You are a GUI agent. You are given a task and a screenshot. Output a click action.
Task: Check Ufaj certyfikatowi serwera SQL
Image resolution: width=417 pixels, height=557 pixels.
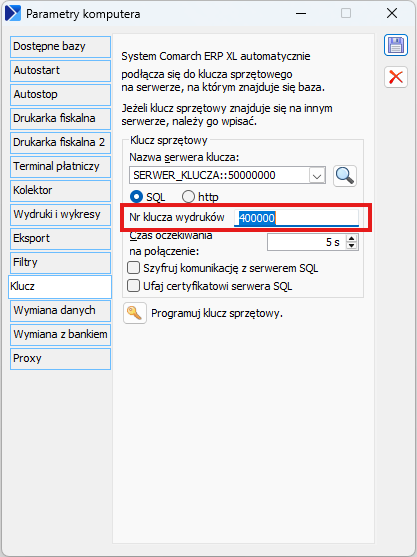[x=134, y=286]
